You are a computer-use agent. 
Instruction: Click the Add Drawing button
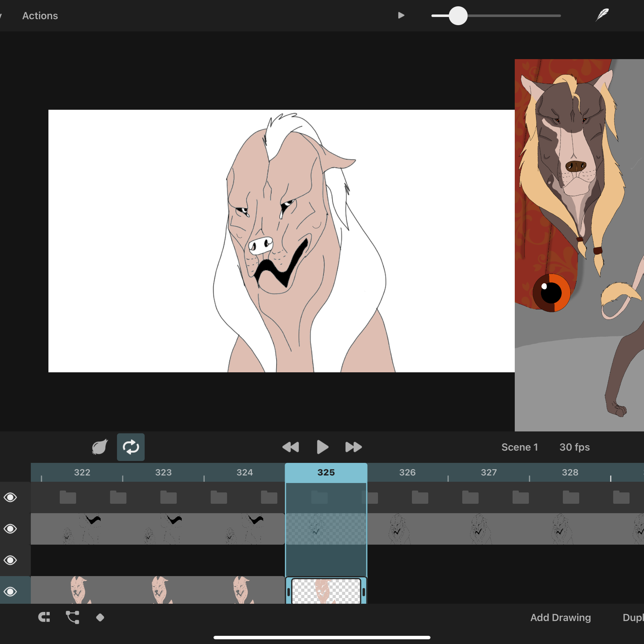click(x=560, y=617)
